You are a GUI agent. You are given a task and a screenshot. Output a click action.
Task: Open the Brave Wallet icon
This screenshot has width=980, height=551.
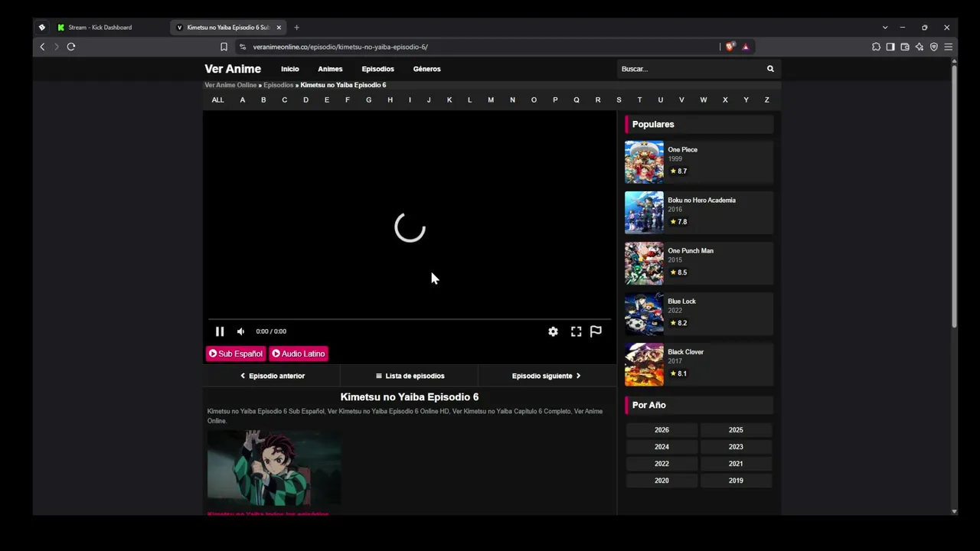click(x=905, y=47)
